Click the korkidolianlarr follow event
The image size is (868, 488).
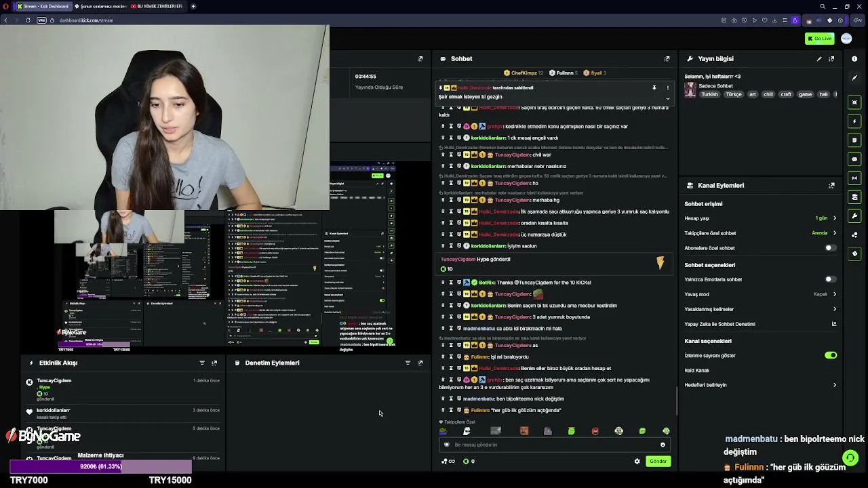coord(122,413)
